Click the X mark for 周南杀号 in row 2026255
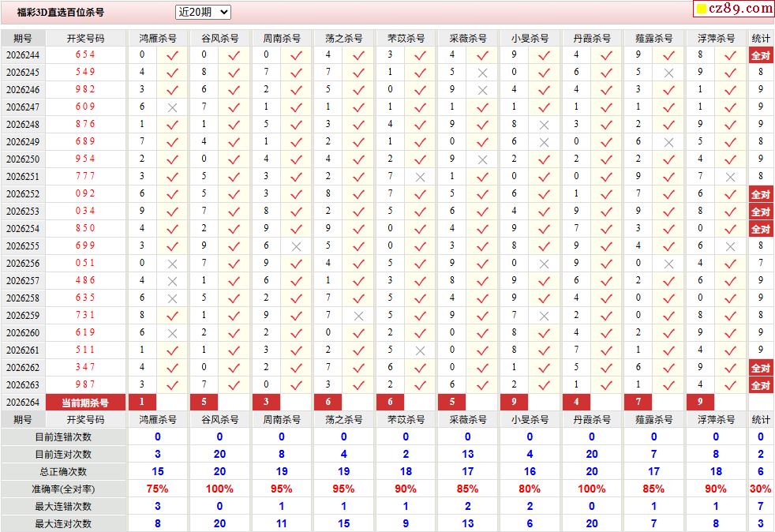The width and height of the screenshot is (775, 532). tap(296, 246)
